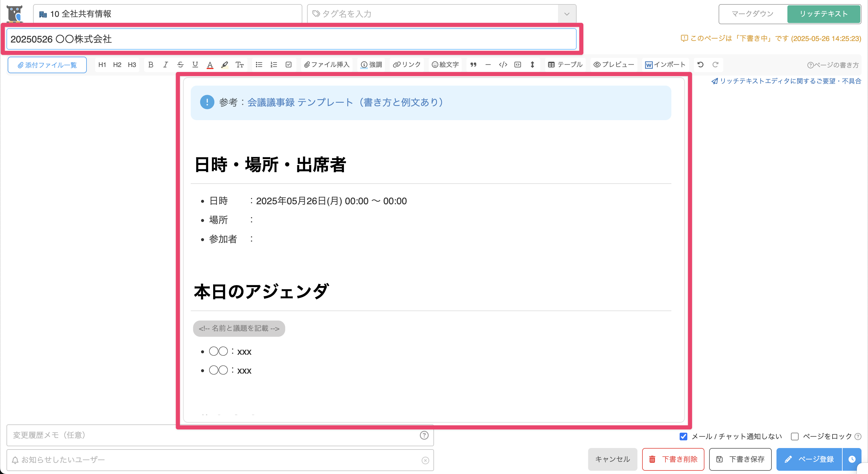
Task: Redo the last edit
Action: (x=715, y=65)
